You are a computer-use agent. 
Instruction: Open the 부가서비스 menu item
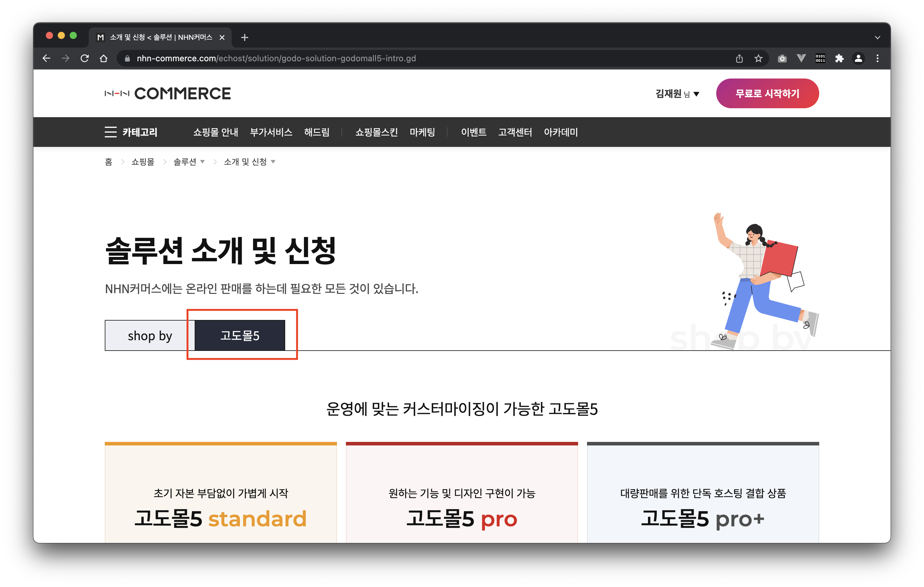coord(271,132)
